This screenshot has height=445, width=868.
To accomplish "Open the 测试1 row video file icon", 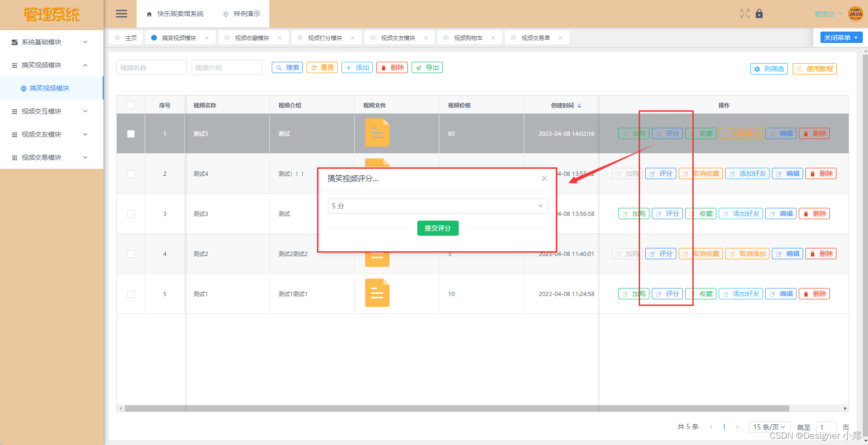I will [377, 293].
